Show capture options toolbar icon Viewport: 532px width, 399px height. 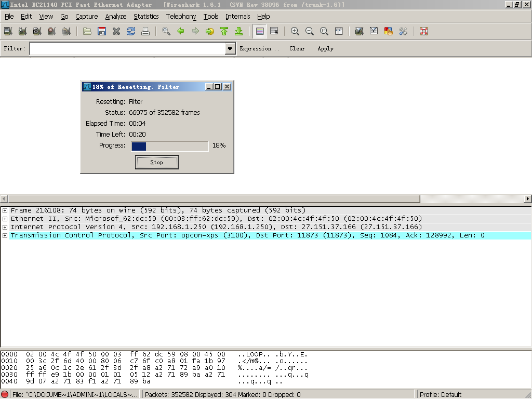(22, 31)
